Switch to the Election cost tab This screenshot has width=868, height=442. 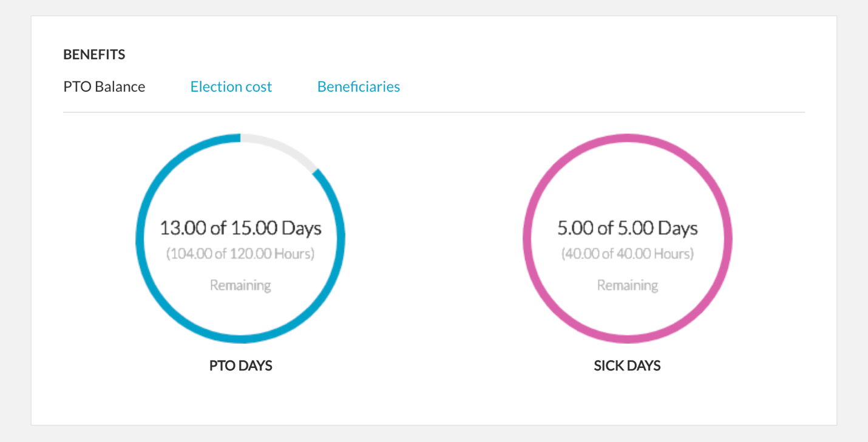pyautogui.click(x=231, y=87)
